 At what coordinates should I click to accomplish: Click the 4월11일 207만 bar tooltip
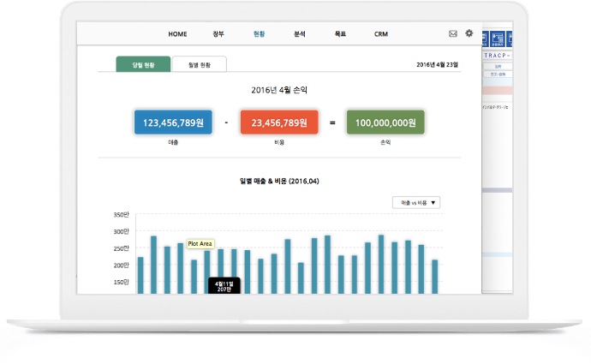pos(224,285)
